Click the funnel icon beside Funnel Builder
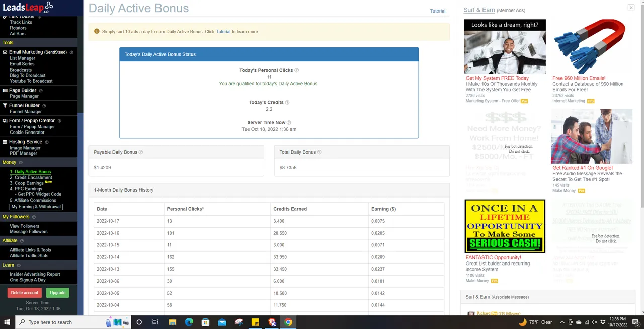 (x=5, y=106)
